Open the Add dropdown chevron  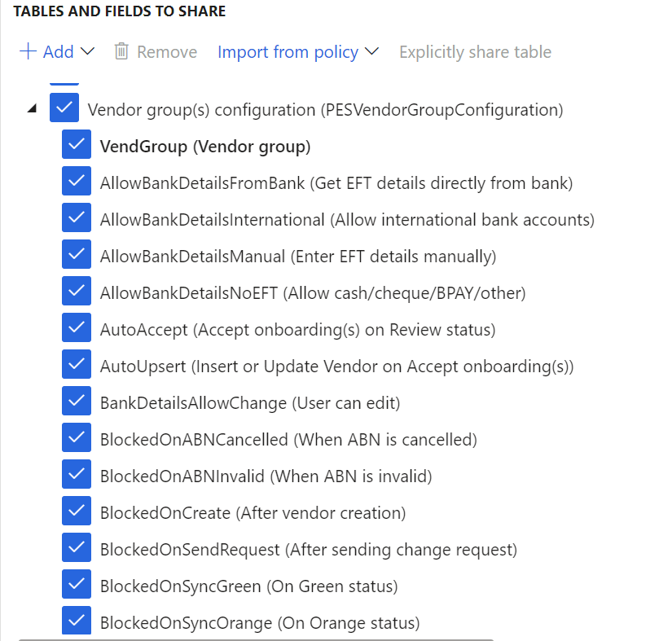tap(87, 51)
